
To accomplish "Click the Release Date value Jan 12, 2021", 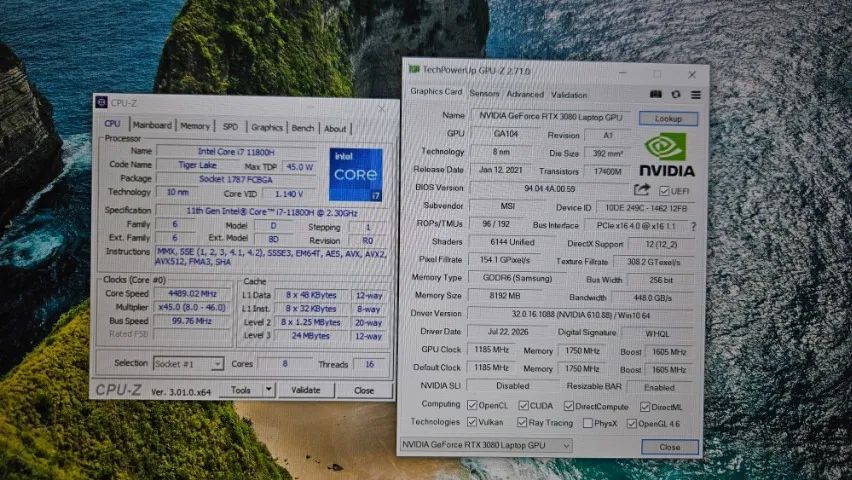I will click(500, 170).
